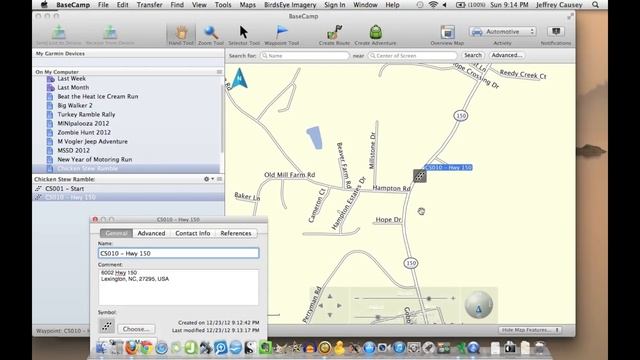This screenshot has height=360, width=640.
Task: Open the Center of Screen location options
Action: (373, 56)
